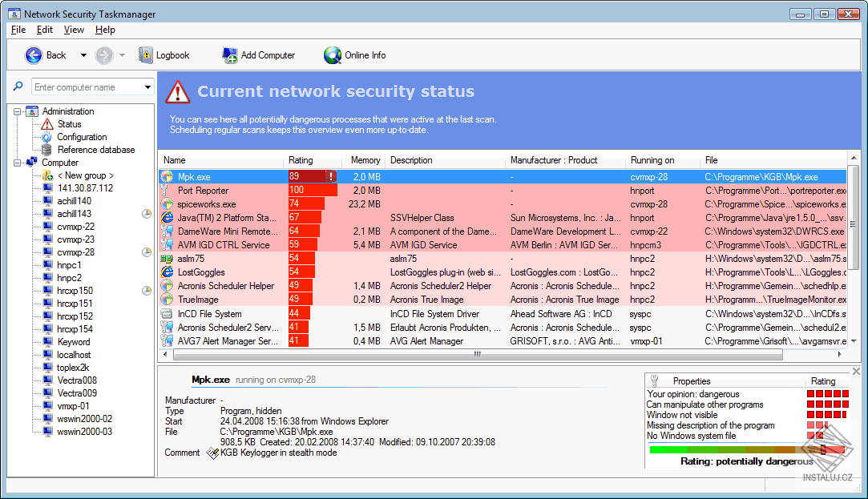Click the schedule clock icon beside cvmxp-28
This screenshot has width=868, height=499.
click(146, 252)
